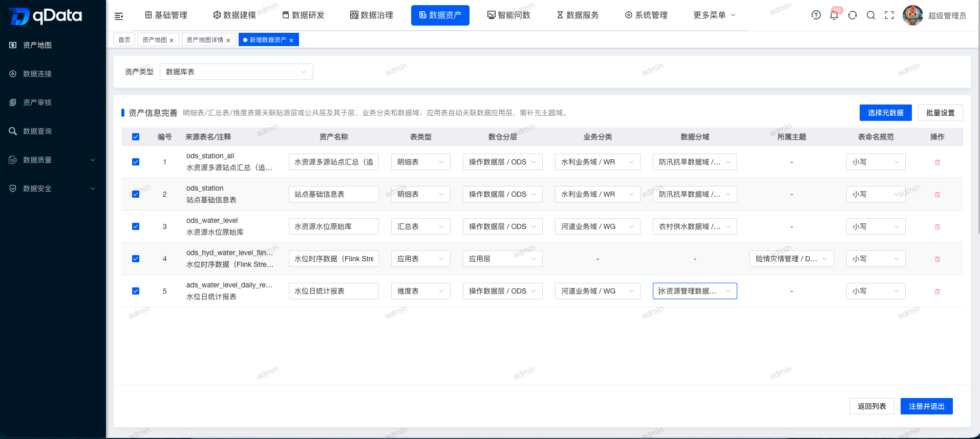980x439 pixels.
Task: Open row 4 数仓分层 应用层 dropdown
Action: (503, 259)
